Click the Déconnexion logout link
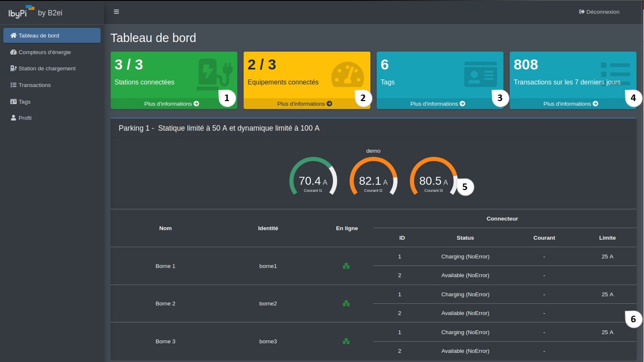This screenshot has width=644, height=362. [x=599, y=12]
